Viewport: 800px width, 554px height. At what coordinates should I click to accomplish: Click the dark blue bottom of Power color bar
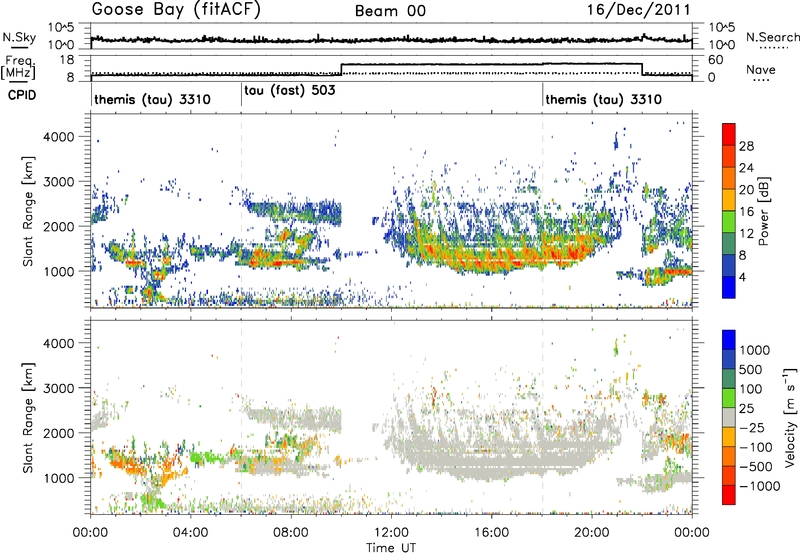[729, 287]
